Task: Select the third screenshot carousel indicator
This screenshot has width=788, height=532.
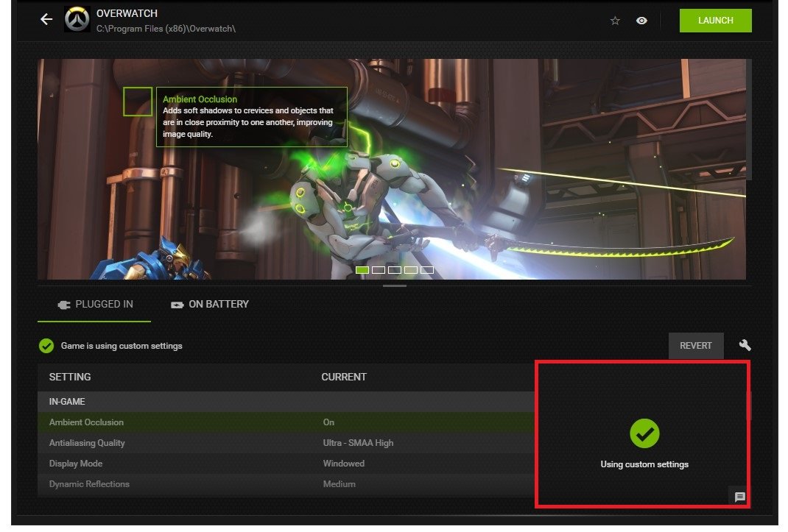Action: (395, 270)
